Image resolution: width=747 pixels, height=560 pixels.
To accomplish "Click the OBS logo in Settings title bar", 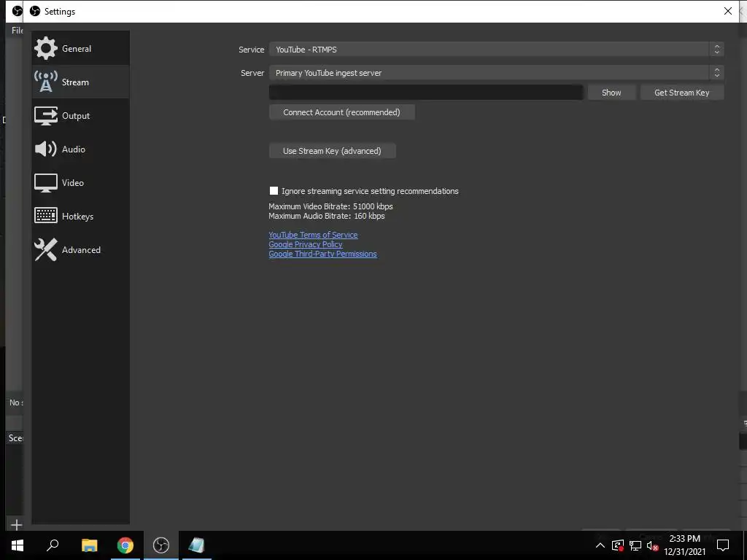I will 35,11.
